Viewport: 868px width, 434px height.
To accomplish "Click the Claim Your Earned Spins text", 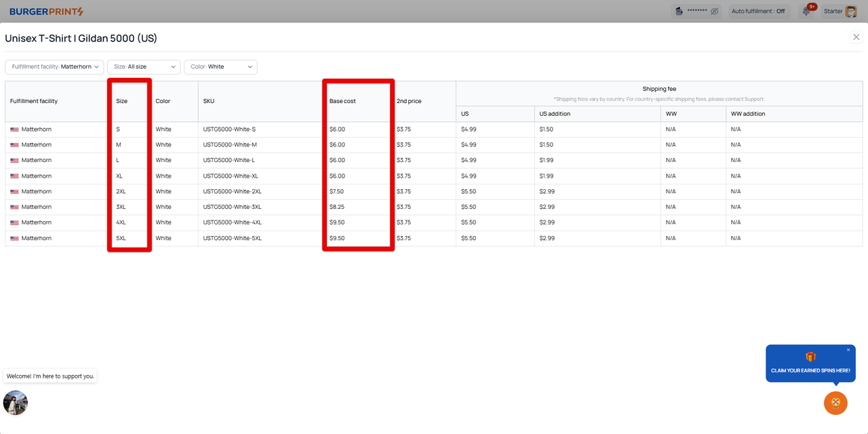I will (810, 371).
